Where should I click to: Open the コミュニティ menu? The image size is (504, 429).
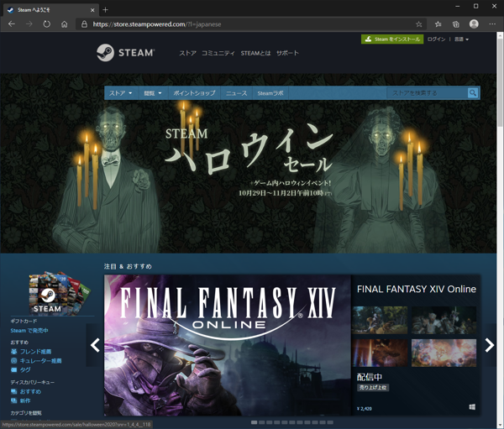pyautogui.click(x=218, y=53)
